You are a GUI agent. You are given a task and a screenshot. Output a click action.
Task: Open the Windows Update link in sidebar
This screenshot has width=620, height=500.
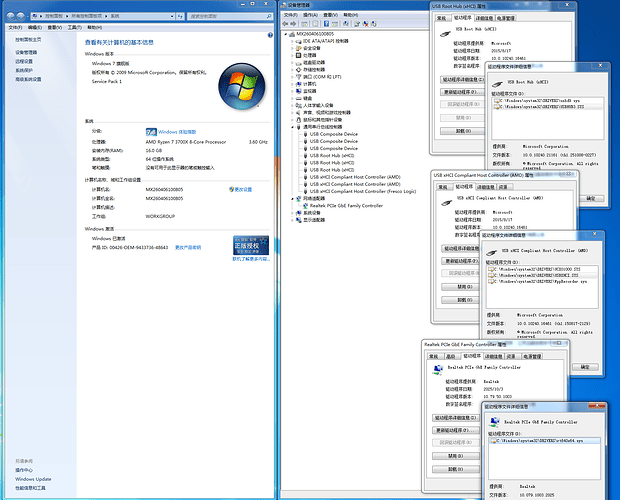coord(33,479)
